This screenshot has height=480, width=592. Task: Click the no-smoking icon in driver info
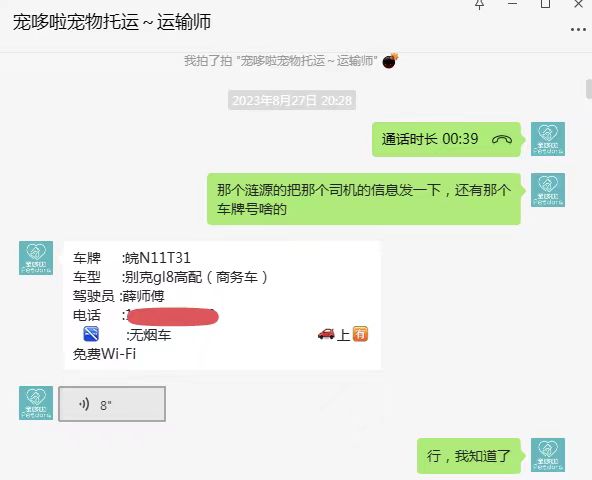91,334
